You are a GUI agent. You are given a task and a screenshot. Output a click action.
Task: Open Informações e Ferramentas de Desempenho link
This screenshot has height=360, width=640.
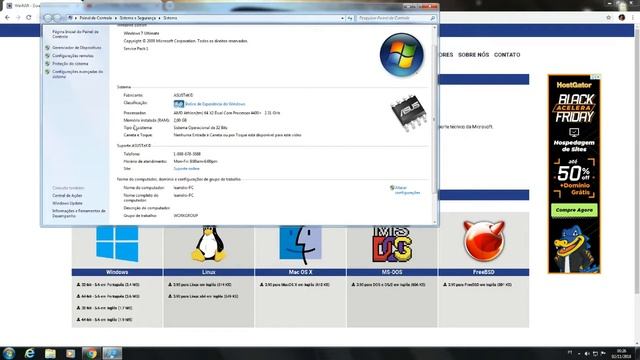[x=79, y=213]
